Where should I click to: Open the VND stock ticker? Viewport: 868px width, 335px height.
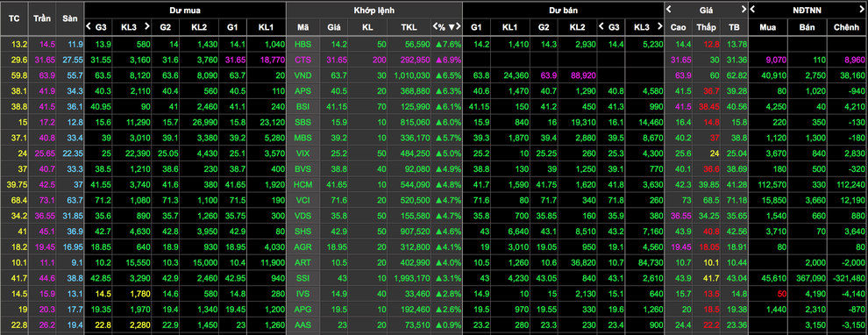pyautogui.click(x=302, y=75)
